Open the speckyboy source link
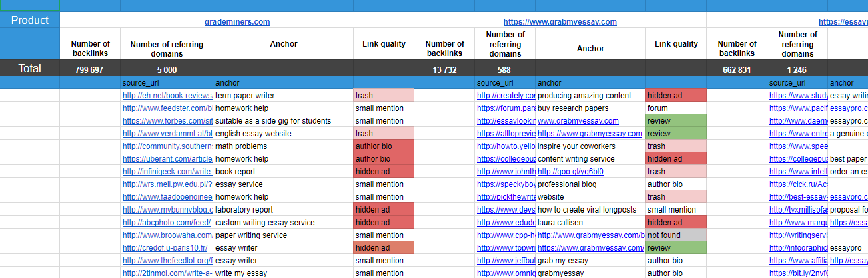 click(x=506, y=184)
